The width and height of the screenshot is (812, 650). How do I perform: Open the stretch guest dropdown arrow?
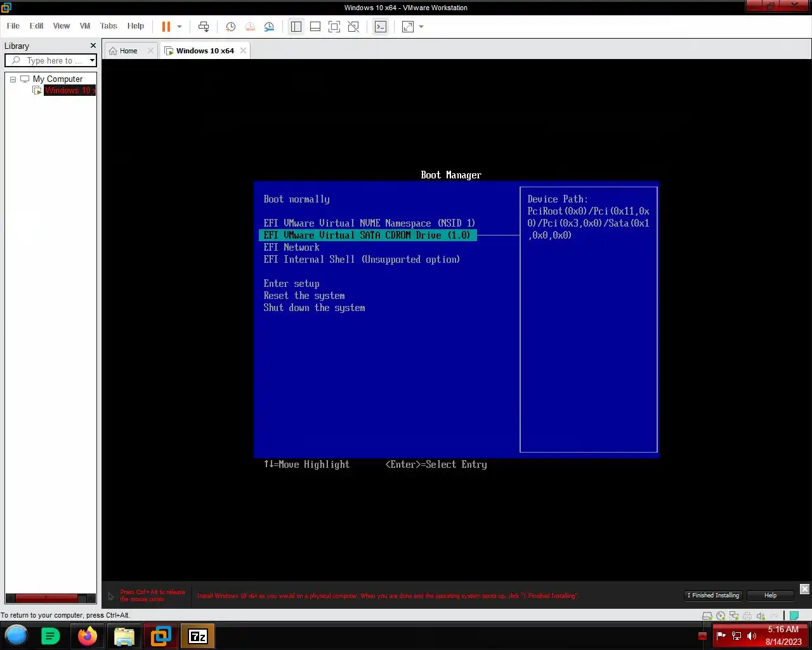pos(421,27)
